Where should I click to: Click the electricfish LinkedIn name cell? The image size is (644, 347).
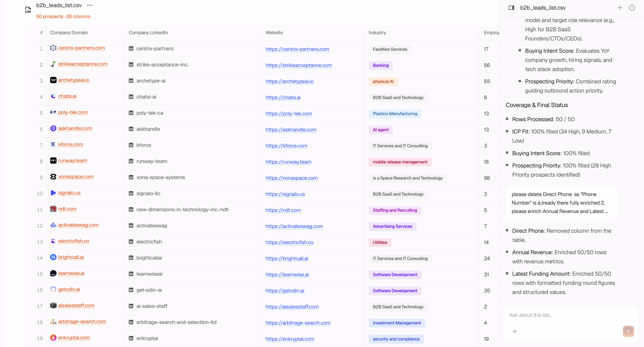(149, 242)
